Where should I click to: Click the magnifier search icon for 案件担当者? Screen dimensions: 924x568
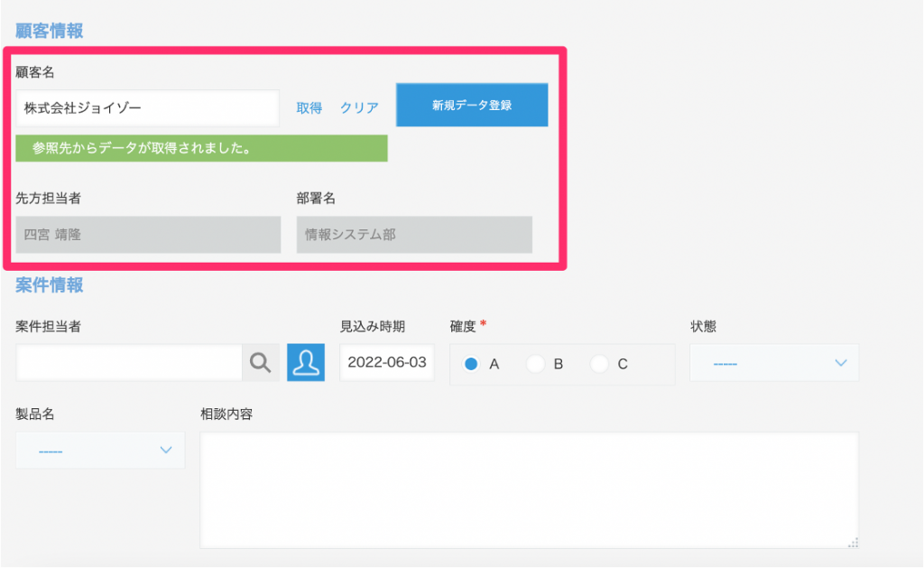pos(261,362)
